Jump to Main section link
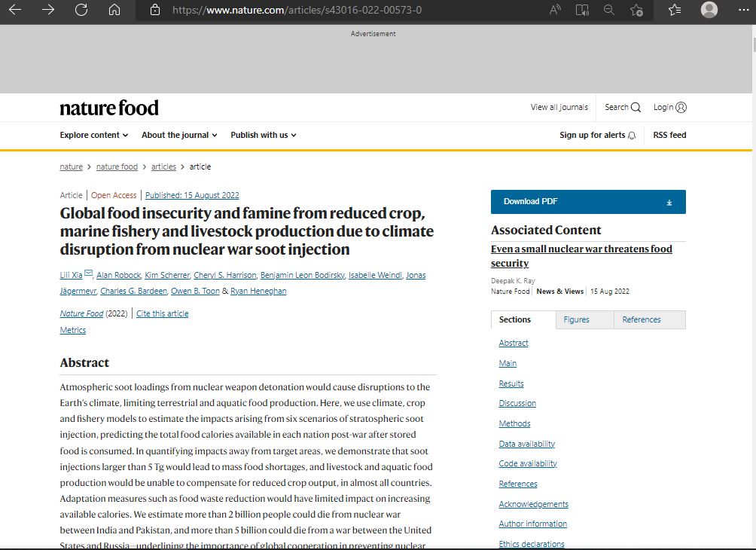 [508, 363]
